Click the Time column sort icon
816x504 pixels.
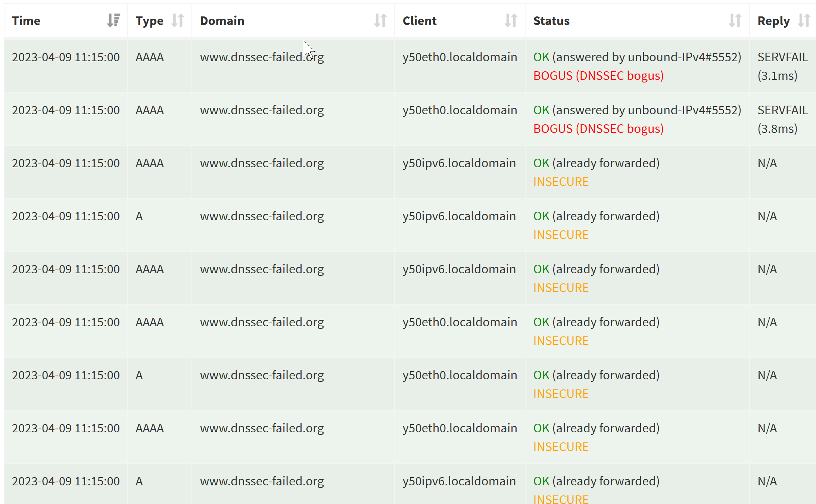click(x=113, y=21)
